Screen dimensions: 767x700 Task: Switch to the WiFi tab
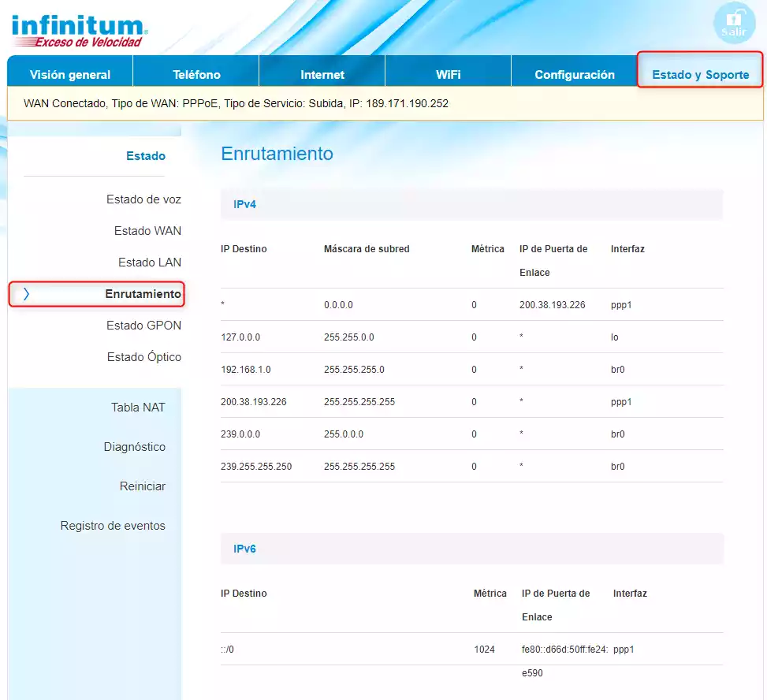[448, 74]
